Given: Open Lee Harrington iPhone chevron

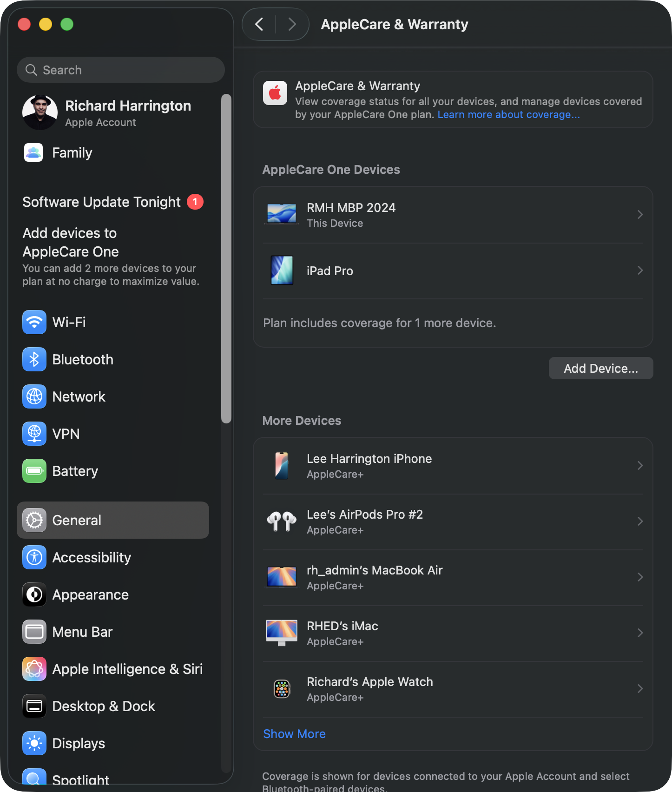Looking at the screenshot, I should 640,465.
